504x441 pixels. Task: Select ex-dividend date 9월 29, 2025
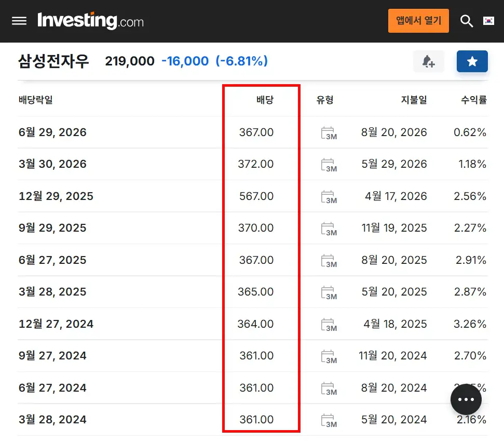coord(53,228)
